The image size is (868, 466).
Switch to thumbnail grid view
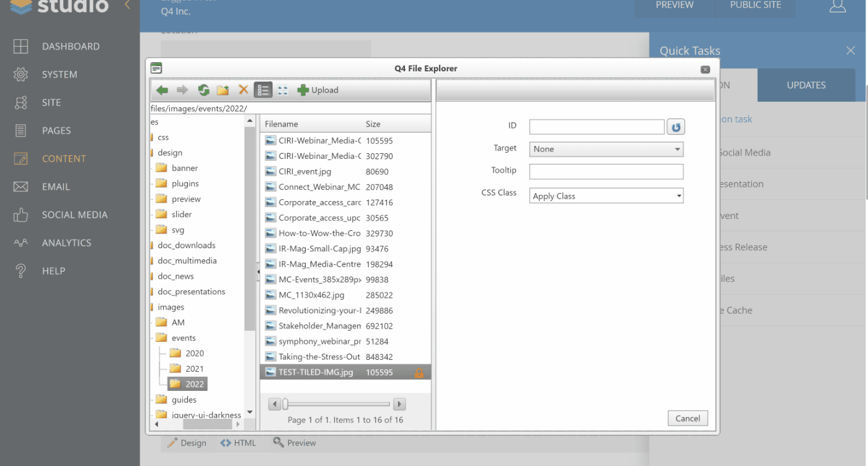(283, 90)
